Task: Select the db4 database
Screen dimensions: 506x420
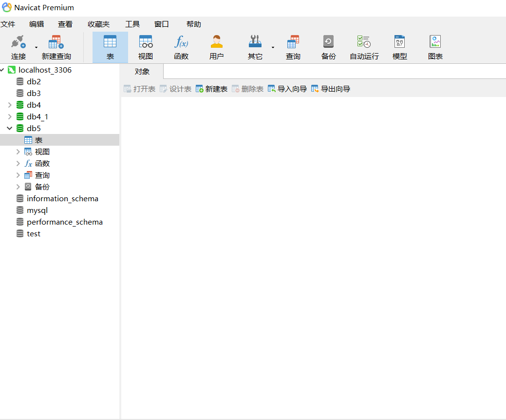Action: tap(34, 105)
